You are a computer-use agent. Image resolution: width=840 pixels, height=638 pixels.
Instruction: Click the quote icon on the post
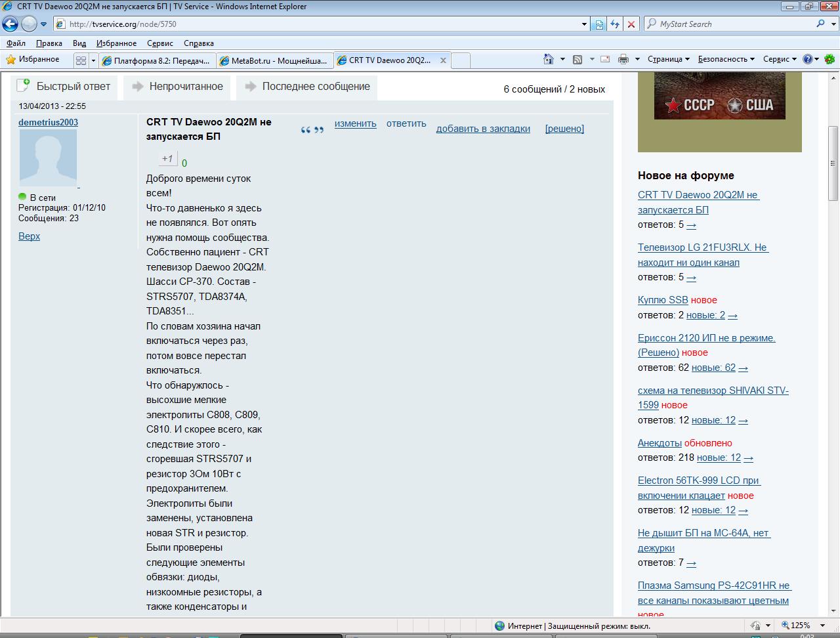[x=312, y=130]
